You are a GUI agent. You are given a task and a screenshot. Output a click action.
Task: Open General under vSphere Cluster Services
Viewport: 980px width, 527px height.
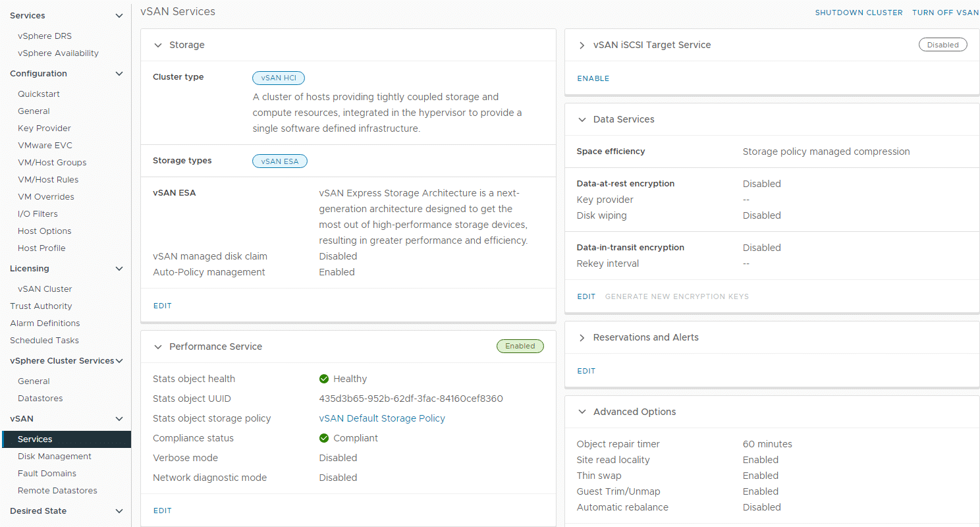point(34,381)
